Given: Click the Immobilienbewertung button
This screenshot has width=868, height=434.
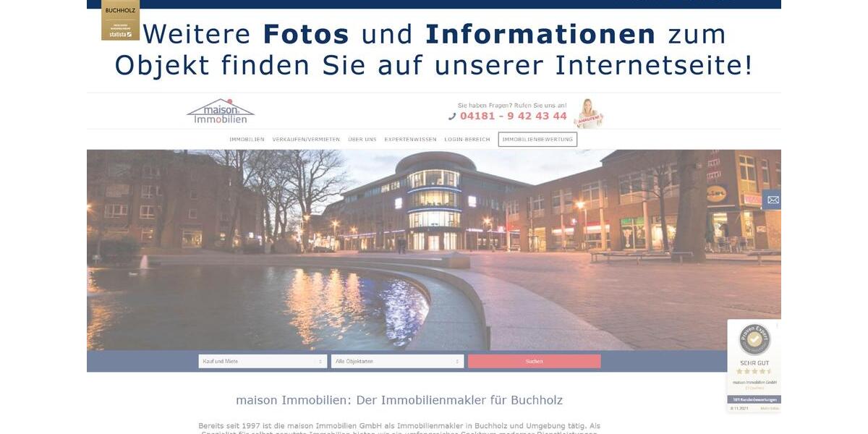Looking at the screenshot, I should pos(537,140).
